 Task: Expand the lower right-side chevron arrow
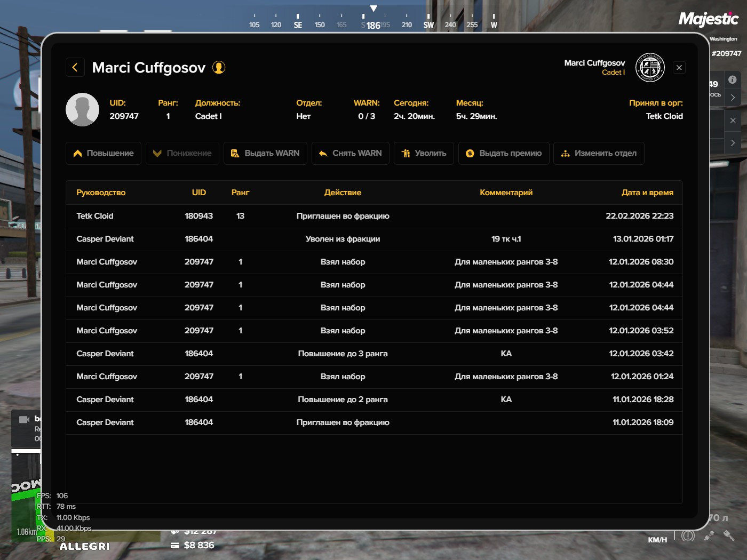pos(733,143)
